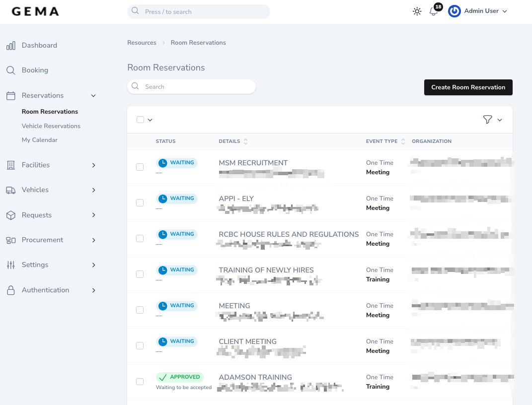Check the MSM RECRUITMENT row checkbox
The image size is (532, 405).
pos(140,167)
